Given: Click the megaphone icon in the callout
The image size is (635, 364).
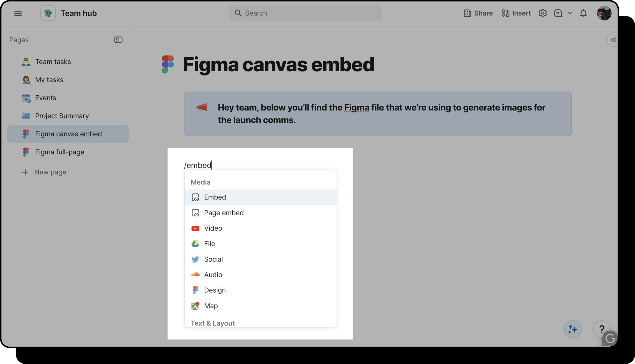Looking at the screenshot, I should pos(202,108).
